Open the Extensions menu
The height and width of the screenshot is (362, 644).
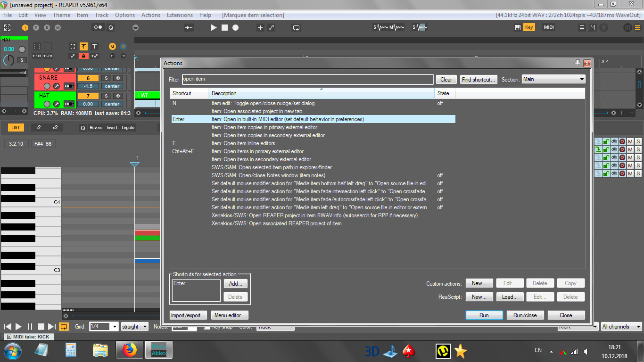pos(180,15)
